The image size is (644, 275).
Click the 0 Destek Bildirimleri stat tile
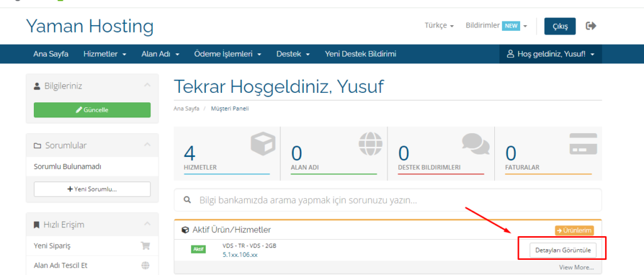pos(441,154)
